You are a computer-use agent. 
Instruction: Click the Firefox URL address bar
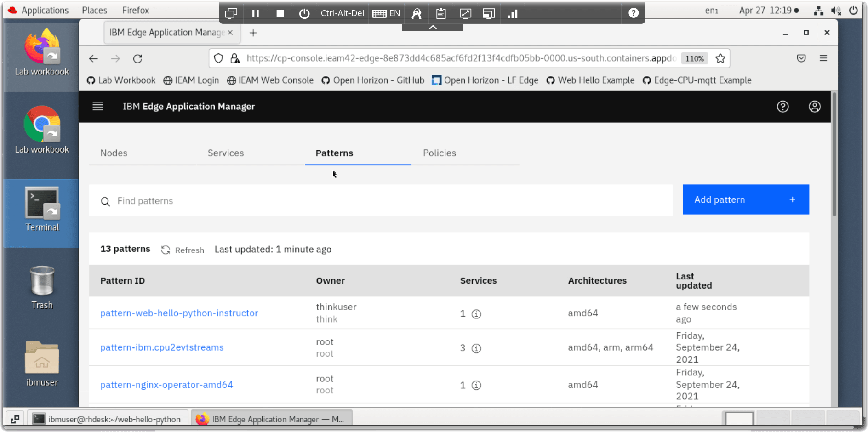click(x=461, y=58)
